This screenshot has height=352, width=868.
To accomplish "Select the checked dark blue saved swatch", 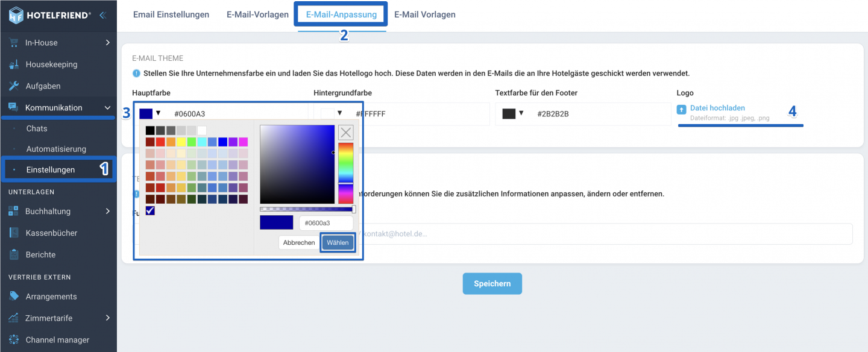I will tap(150, 210).
